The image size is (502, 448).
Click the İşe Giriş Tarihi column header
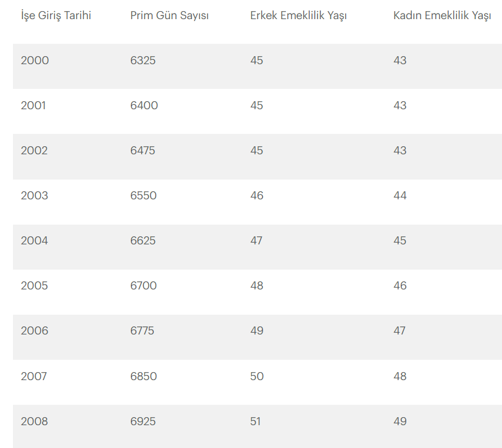click(56, 15)
